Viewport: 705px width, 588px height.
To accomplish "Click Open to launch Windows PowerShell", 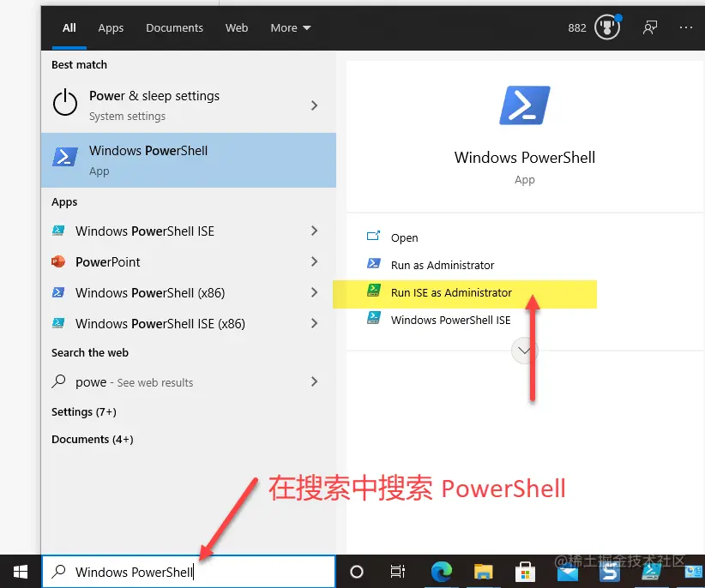I will 404,237.
